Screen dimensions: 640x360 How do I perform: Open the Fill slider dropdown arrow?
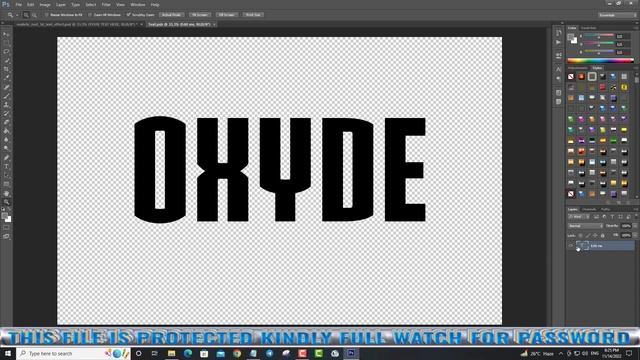[635, 236]
